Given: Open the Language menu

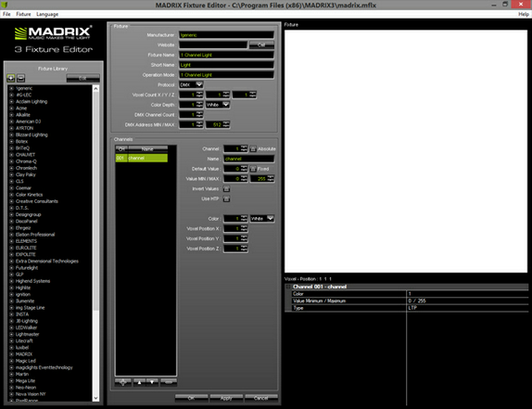Looking at the screenshot, I should (47, 14).
